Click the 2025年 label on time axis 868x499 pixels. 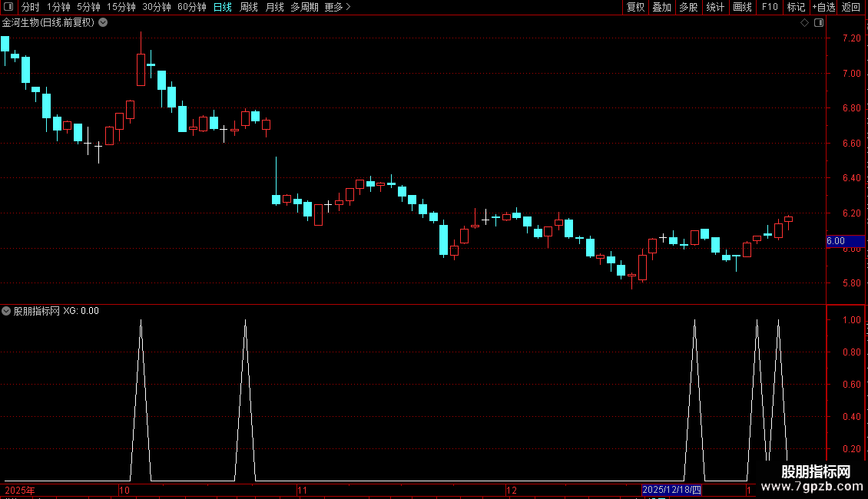[x=19, y=491]
